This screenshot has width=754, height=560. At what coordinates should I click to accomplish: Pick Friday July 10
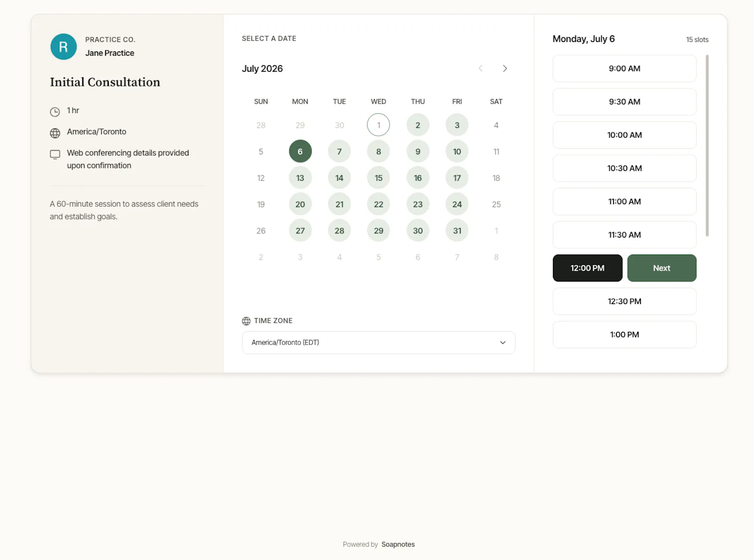457,151
